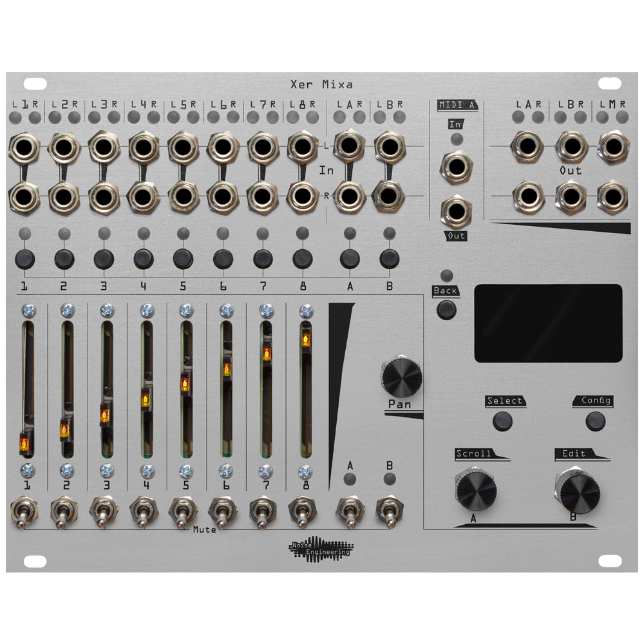Click the channel 4 fader handle
This screenshot has width=644, height=644.
146,400
